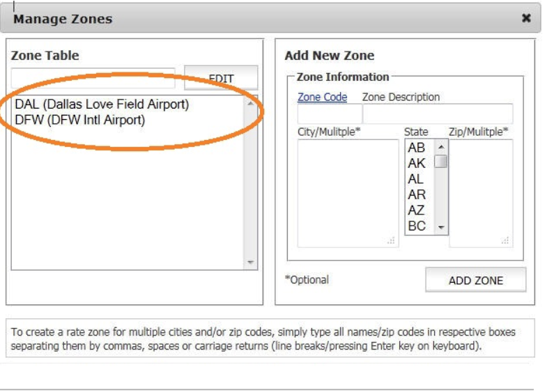Select AZ in the State list
547x392 pixels.
tap(416, 210)
